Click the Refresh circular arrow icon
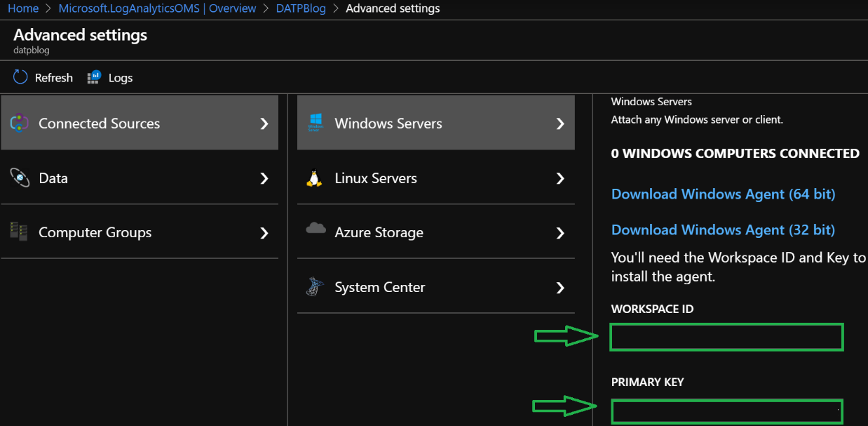Screen dimensions: 868x426 (20, 77)
